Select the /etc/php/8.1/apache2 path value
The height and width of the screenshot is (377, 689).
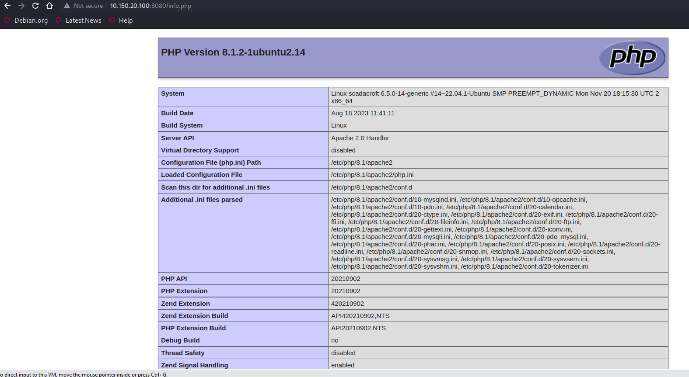click(x=362, y=162)
